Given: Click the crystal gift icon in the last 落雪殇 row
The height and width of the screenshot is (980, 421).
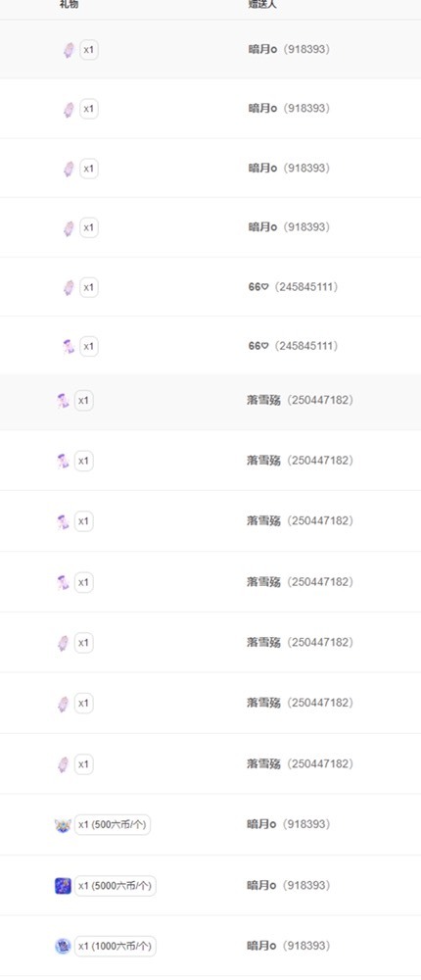Looking at the screenshot, I should pos(63,764).
